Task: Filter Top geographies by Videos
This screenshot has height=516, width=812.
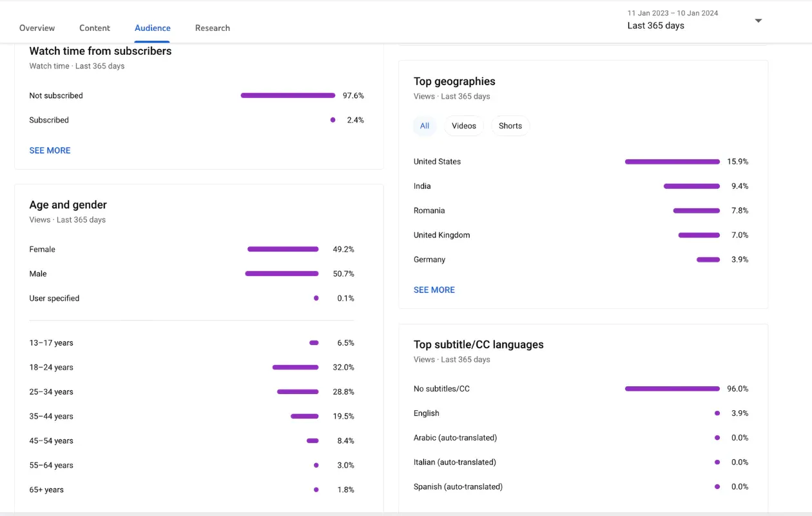Action: pos(464,126)
